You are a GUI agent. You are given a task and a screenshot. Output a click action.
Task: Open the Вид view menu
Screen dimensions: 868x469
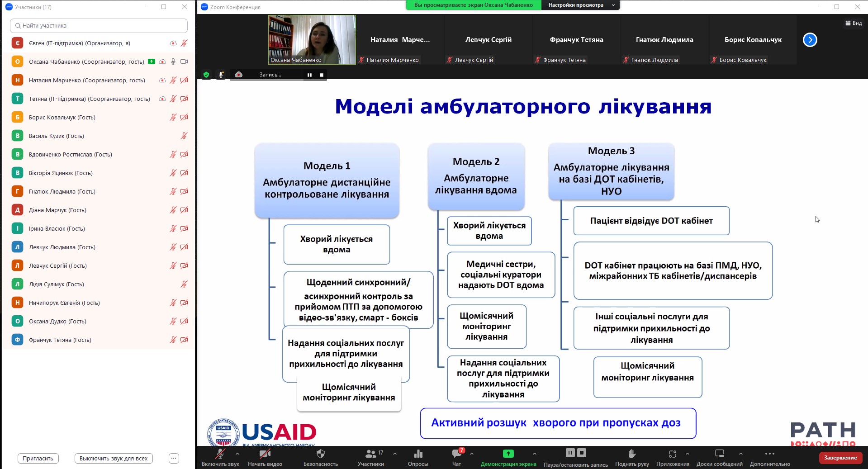click(x=854, y=23)
